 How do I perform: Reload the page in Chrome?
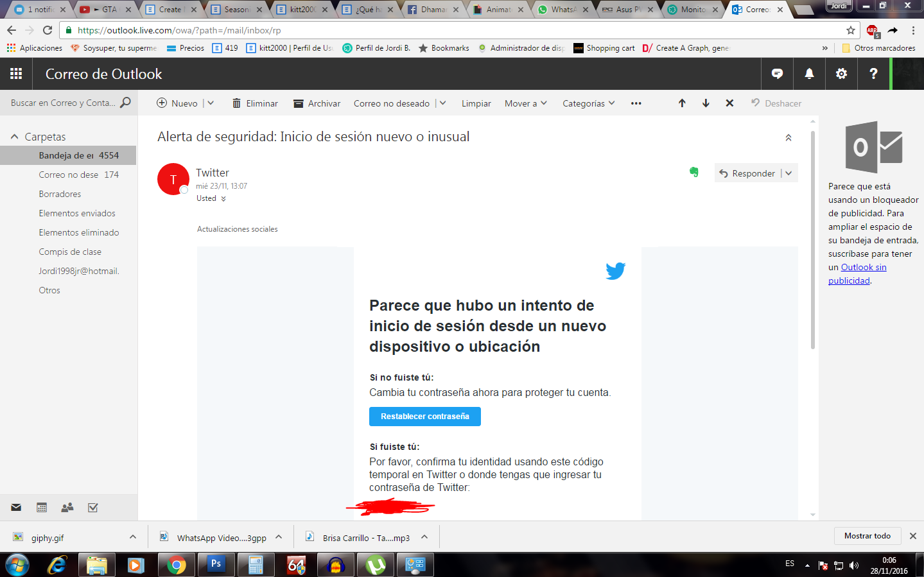click(48, 30)
